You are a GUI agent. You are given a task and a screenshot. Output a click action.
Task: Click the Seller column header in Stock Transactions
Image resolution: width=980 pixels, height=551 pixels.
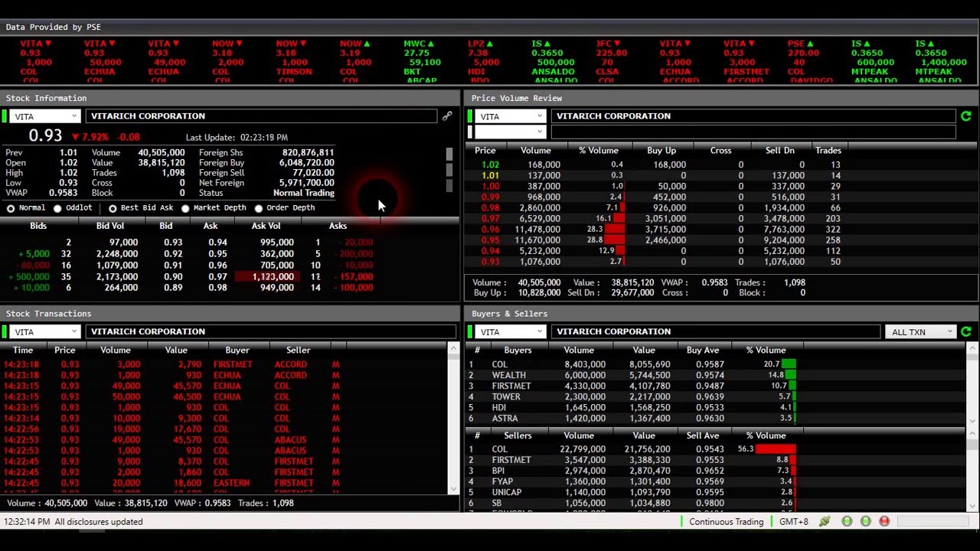click(299, 350)
